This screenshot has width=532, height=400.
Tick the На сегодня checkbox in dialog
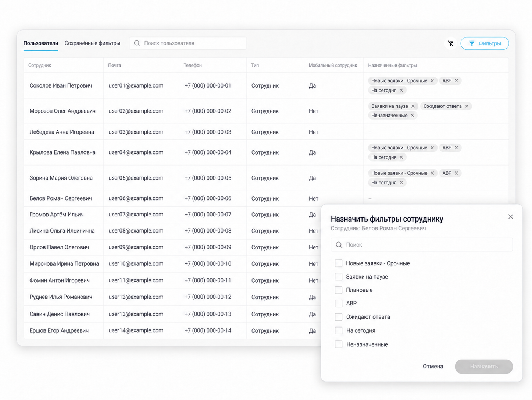339,330
